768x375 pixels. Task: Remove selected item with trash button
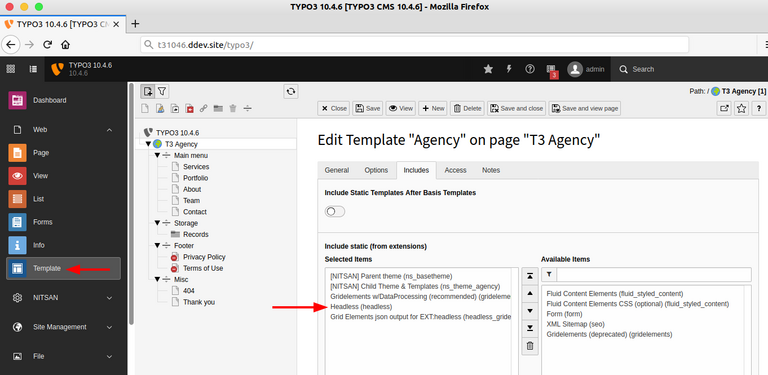[x=529, y=346]
